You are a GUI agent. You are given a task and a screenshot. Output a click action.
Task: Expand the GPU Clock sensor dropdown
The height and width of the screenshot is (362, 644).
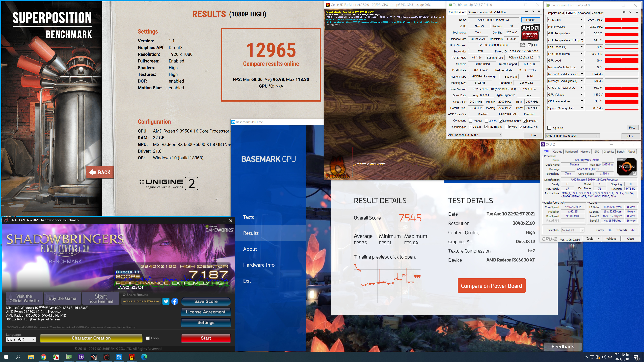point(581,20)
